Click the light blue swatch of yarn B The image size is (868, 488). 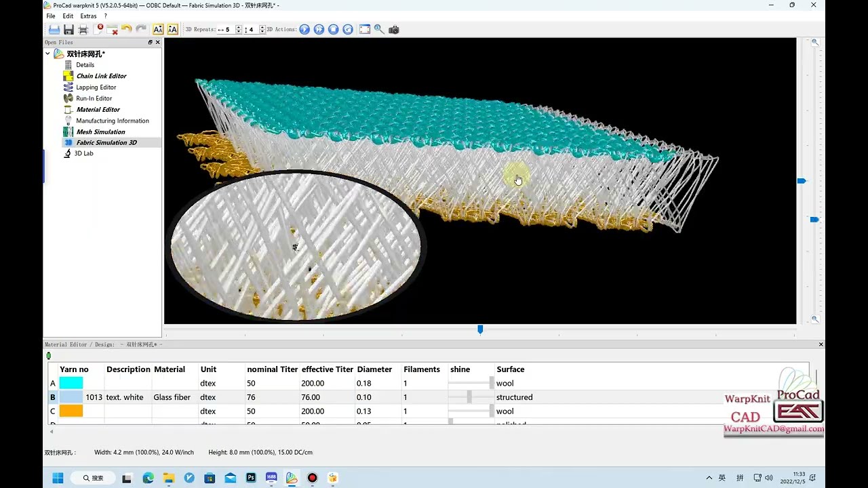click(x=71, y=397)
